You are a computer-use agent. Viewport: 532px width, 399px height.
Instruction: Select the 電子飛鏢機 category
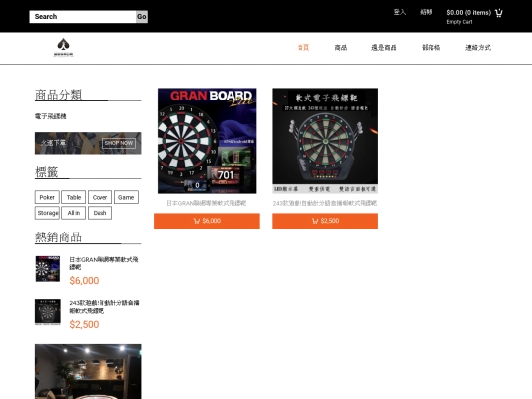[x=51, y=116]
